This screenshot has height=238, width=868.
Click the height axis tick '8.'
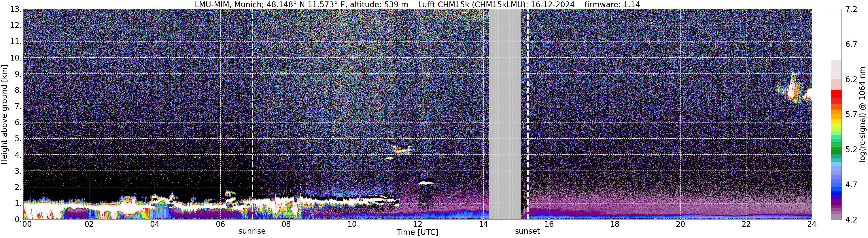click(x=18, y=90)
